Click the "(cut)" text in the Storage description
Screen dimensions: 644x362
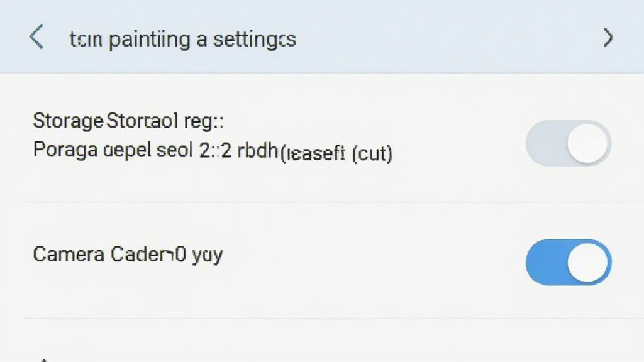point(372,153)
